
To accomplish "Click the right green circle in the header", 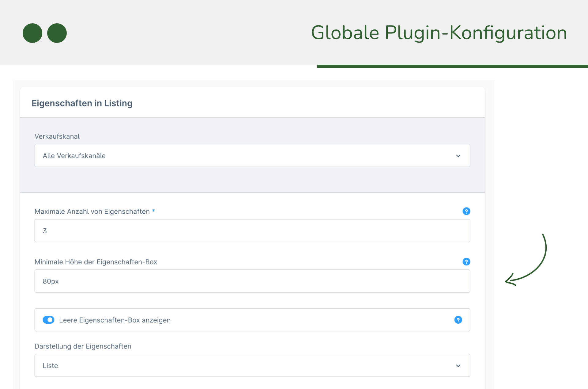I will pos(57,33).
